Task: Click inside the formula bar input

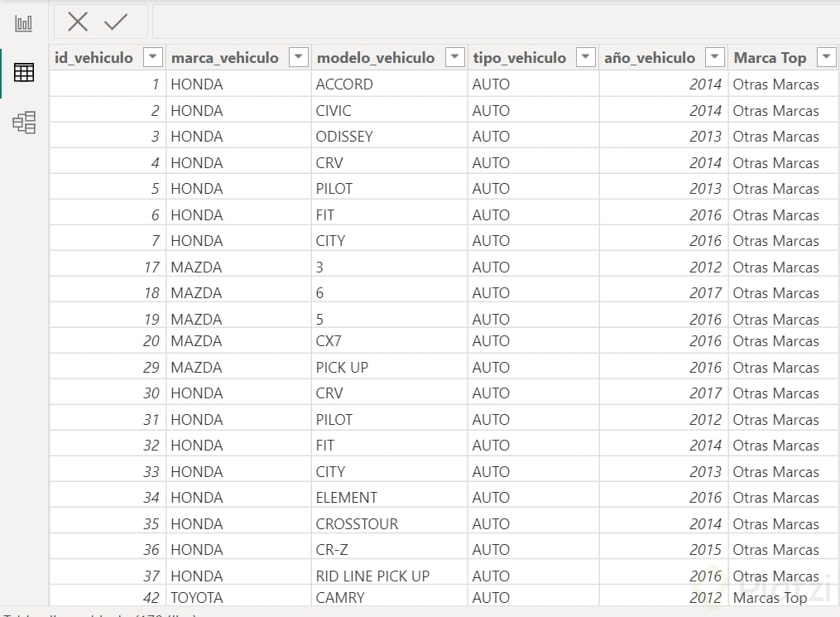Action: pyautogui.click(x=496, y=22)
